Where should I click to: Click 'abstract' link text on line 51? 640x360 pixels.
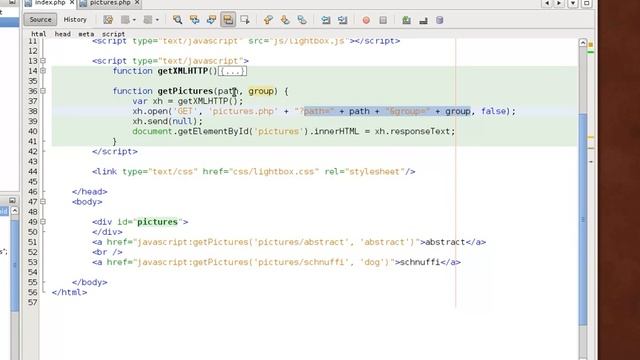pyautogui.click(x=445, y=242)
